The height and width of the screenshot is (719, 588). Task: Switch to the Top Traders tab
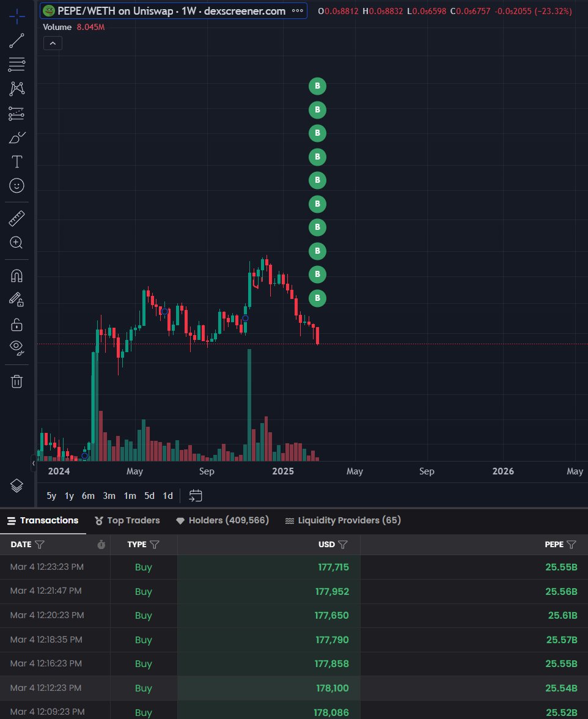127,520
